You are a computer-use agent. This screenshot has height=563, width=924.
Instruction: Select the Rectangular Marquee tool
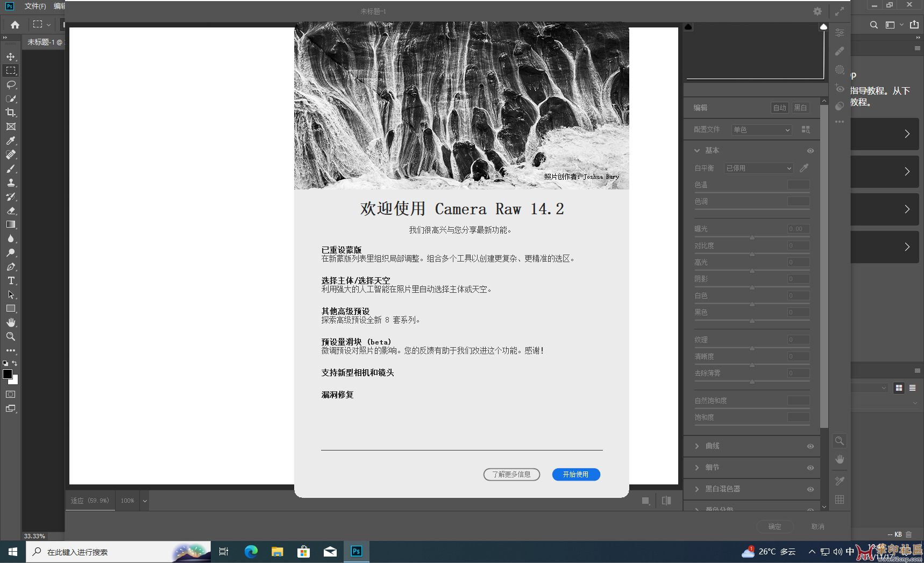[11, 71]
